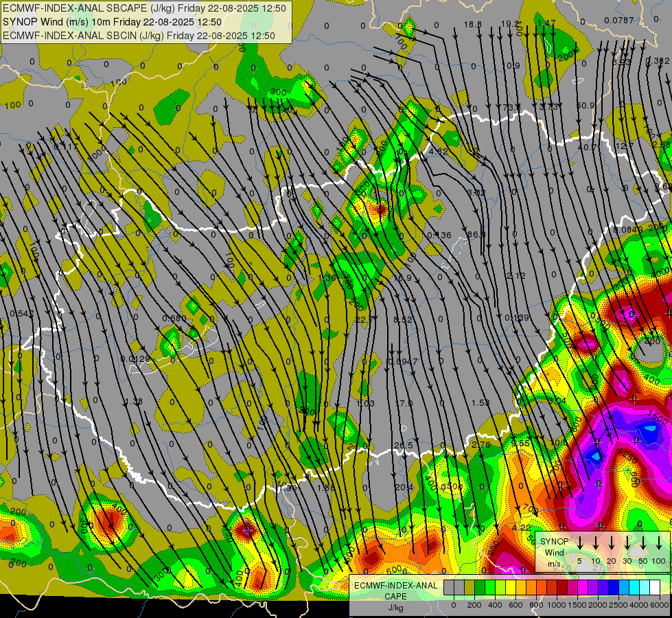Click the '86.8' value on the map

point(476,235)
